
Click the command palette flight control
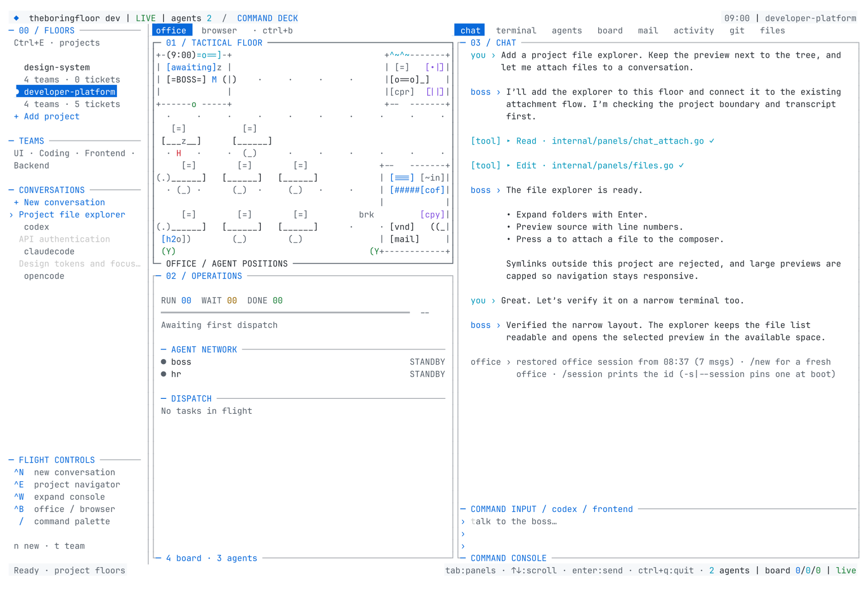[64, 521]
